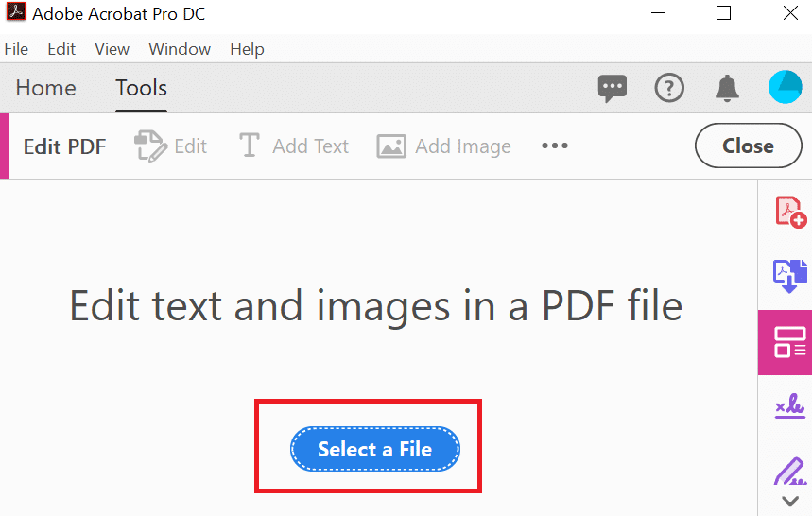Open the Export PDF sidebar tool
Viewport: 812px width, 516px height.
[790, 276]
